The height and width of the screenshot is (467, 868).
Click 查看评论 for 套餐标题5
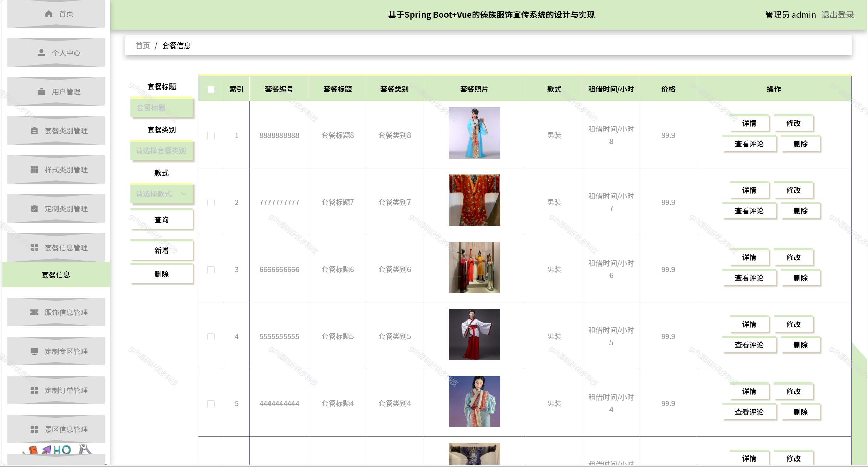tap(749, 345)
